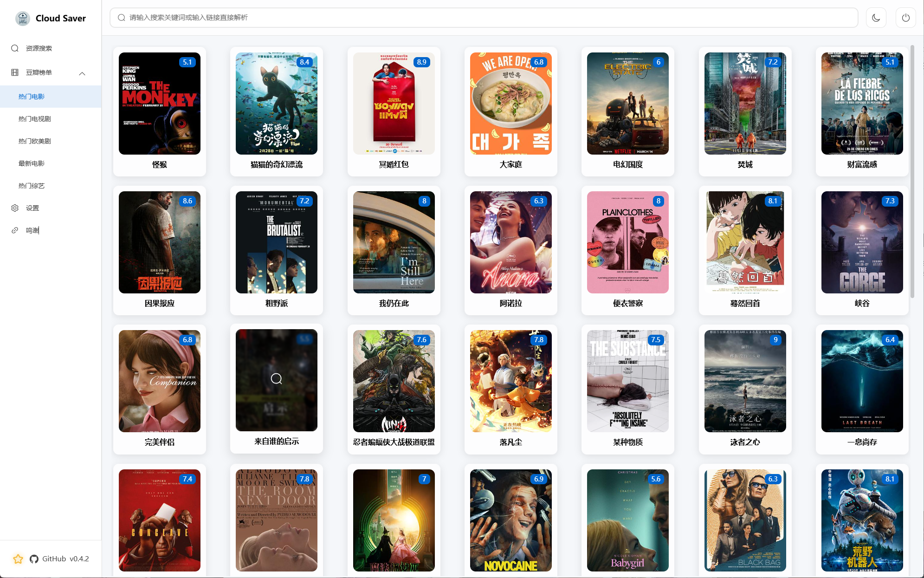
Task: Open the 焚城 movie poster
Action: [745, 104]
